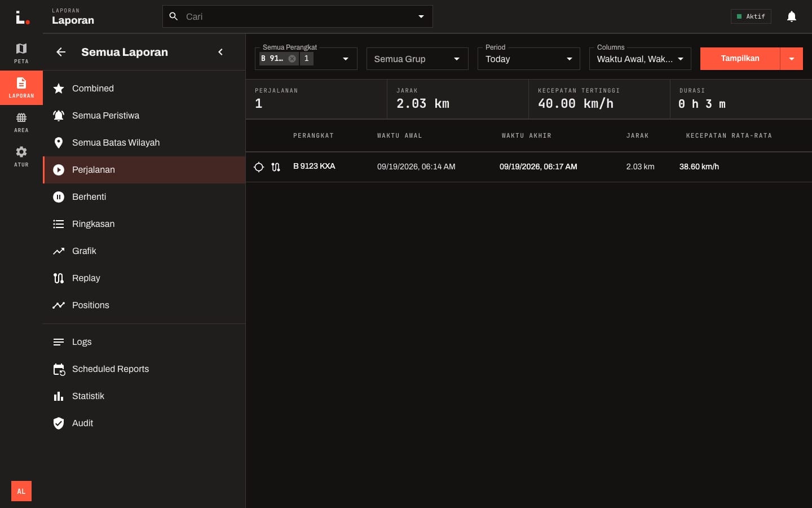Click the app logo
Screen dimensions: 812x508
click(x=23, y=17)
